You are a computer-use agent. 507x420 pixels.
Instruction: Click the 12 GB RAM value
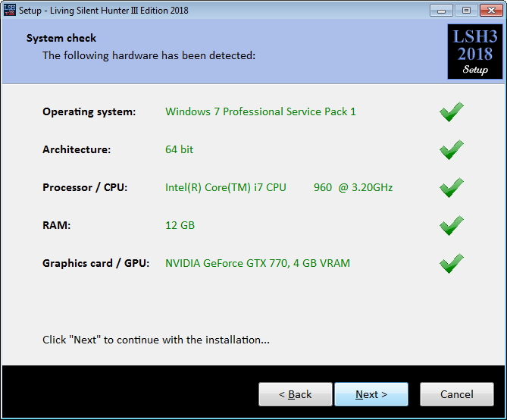[x=180, y=225]
